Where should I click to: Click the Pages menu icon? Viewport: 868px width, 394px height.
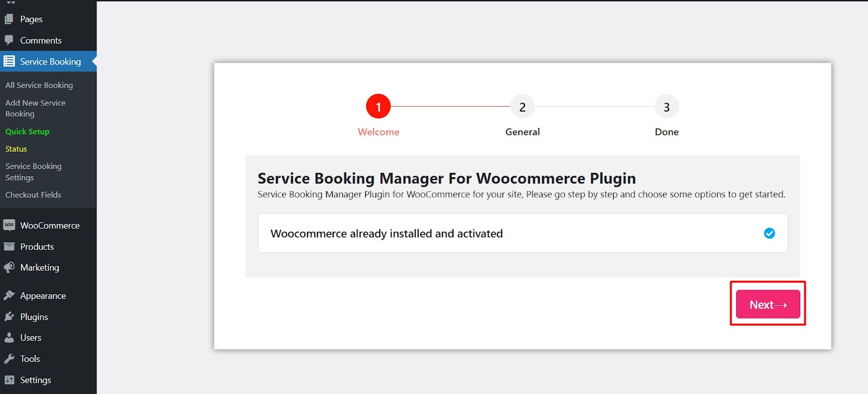point(9,19)
